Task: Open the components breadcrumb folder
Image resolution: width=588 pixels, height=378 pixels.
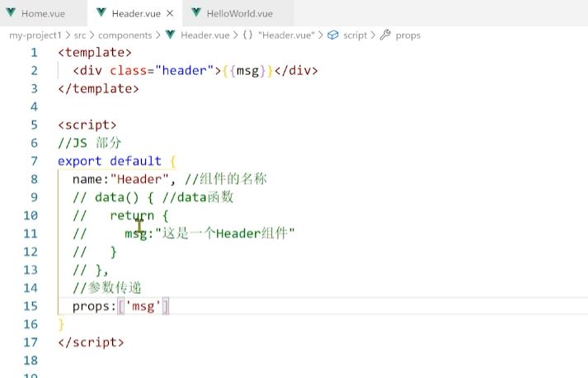Action: click(125, 35)
